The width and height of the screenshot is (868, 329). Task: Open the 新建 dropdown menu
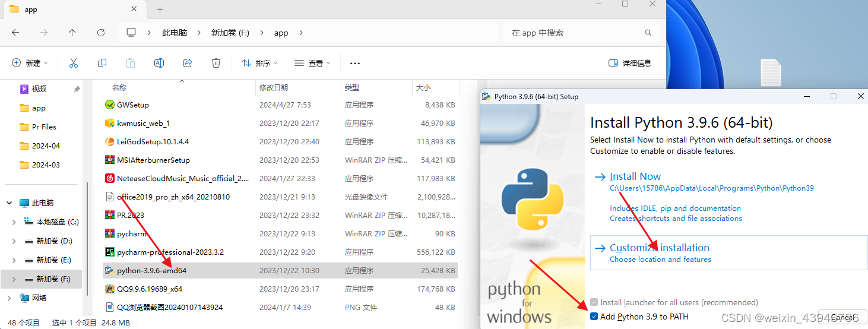[x=30, y=63]
